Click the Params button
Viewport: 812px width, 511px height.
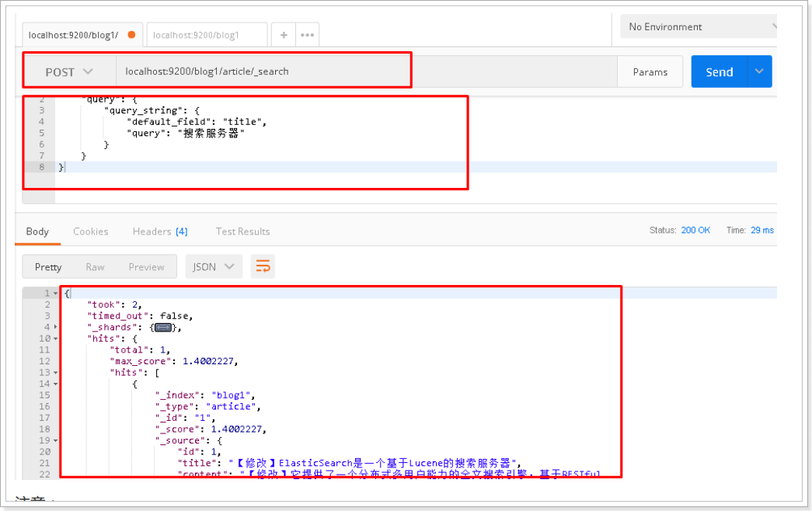pos(650,72)
